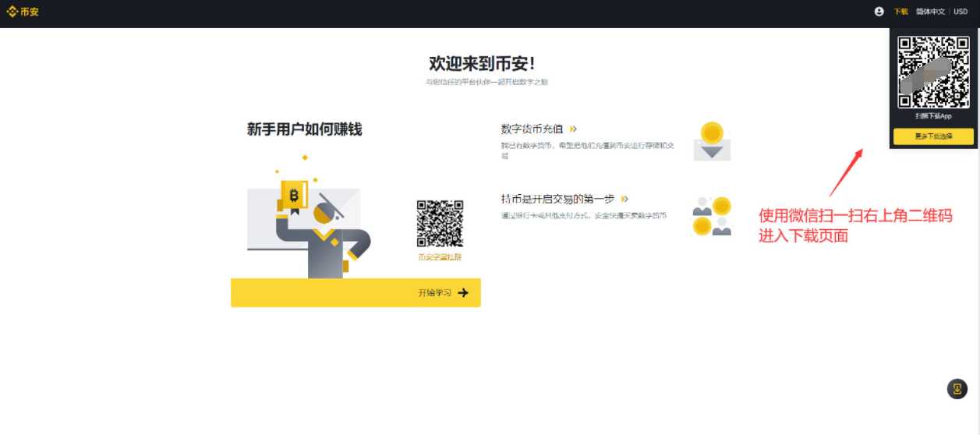
Task: Expand the chevron next to 持币是开启交易的第一步
Action: 624,200
